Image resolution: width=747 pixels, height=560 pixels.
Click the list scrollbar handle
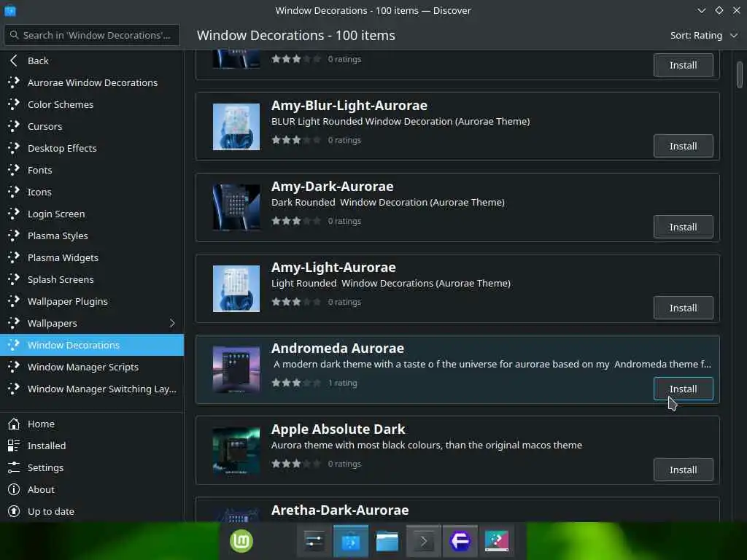tap(740, 75)
